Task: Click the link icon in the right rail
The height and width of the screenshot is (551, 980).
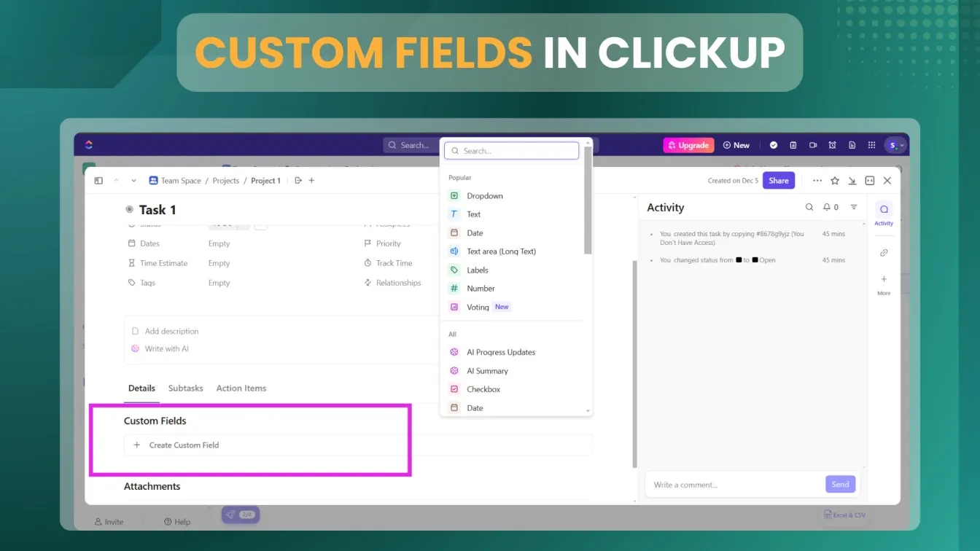Action: point(884,253)
